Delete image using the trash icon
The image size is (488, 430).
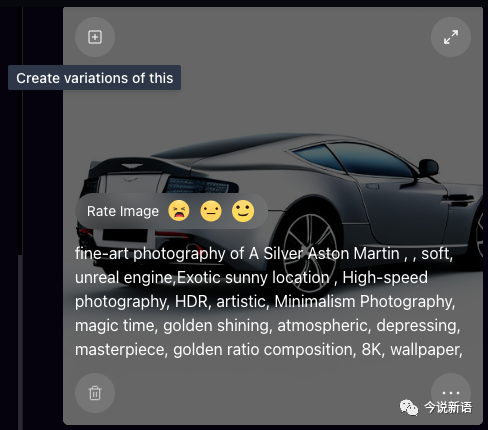[95, 393]
